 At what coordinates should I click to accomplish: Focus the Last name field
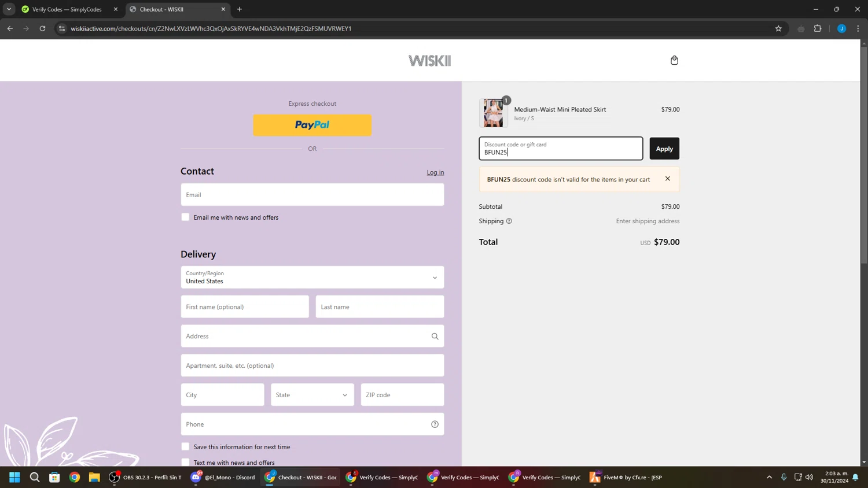tap(380, 306)
